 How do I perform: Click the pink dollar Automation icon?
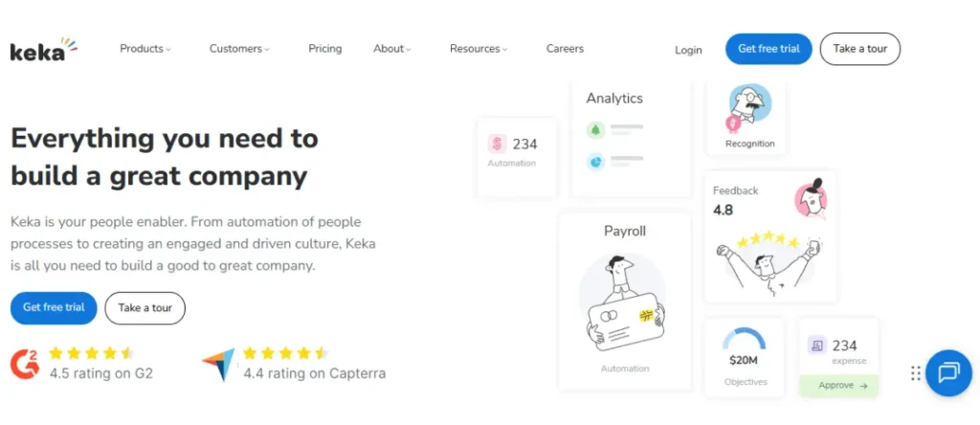[x=497, y=144]
